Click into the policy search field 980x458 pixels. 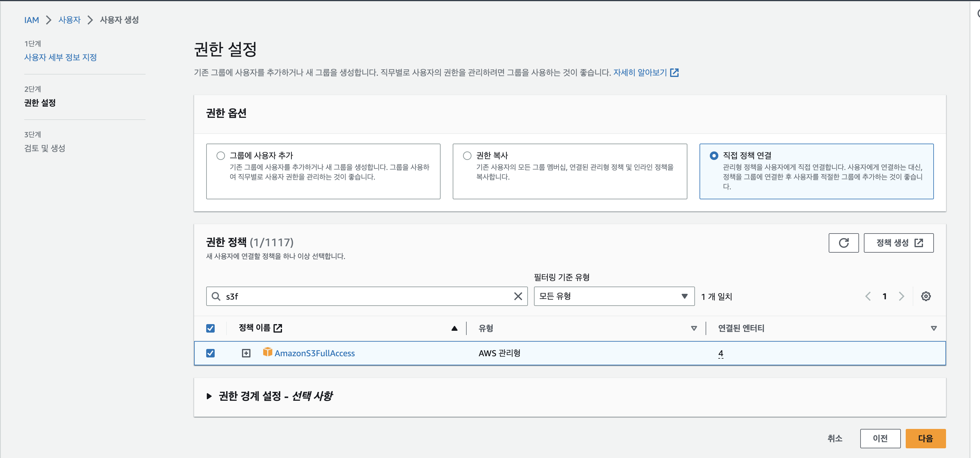365,296
